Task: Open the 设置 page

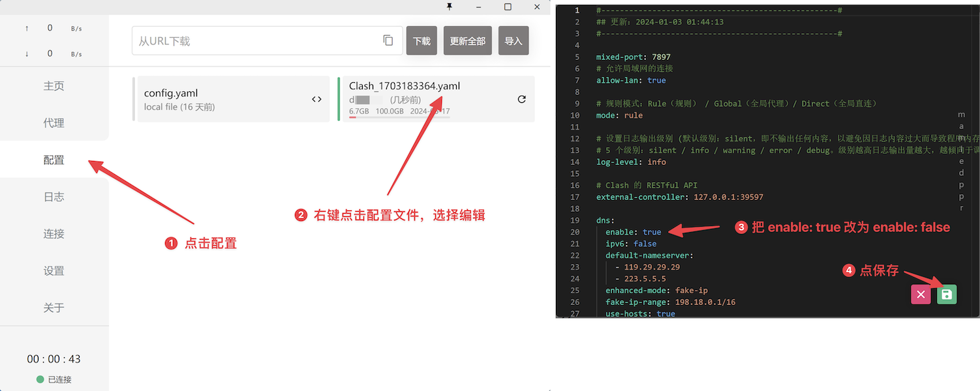Action: [54, 270]
